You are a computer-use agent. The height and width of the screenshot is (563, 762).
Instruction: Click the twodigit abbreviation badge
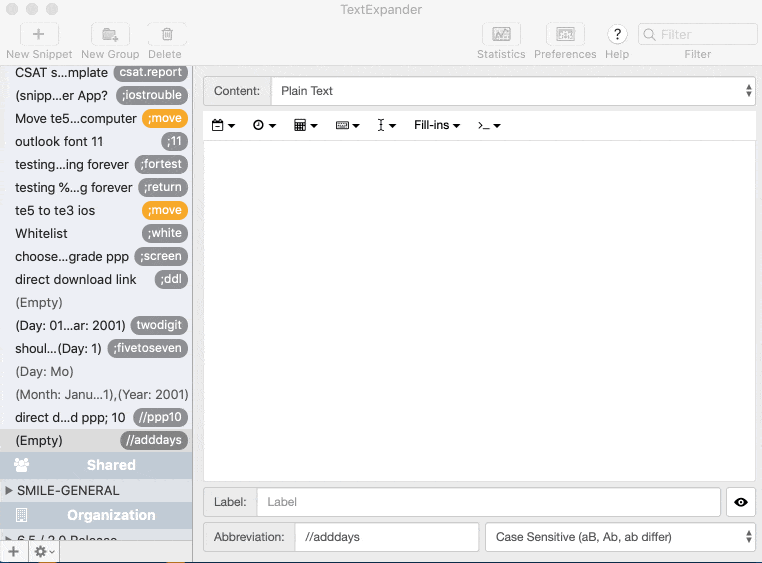coord(159,325)
